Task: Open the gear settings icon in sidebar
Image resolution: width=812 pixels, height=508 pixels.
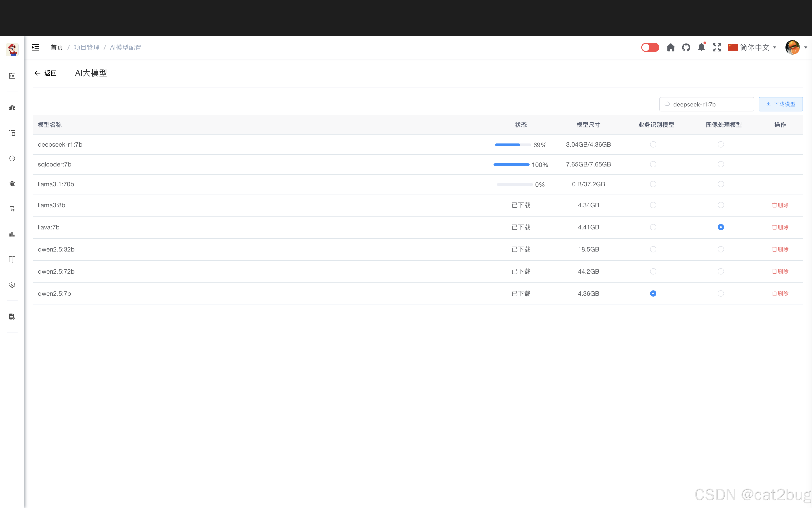Action: pos(12,285)
